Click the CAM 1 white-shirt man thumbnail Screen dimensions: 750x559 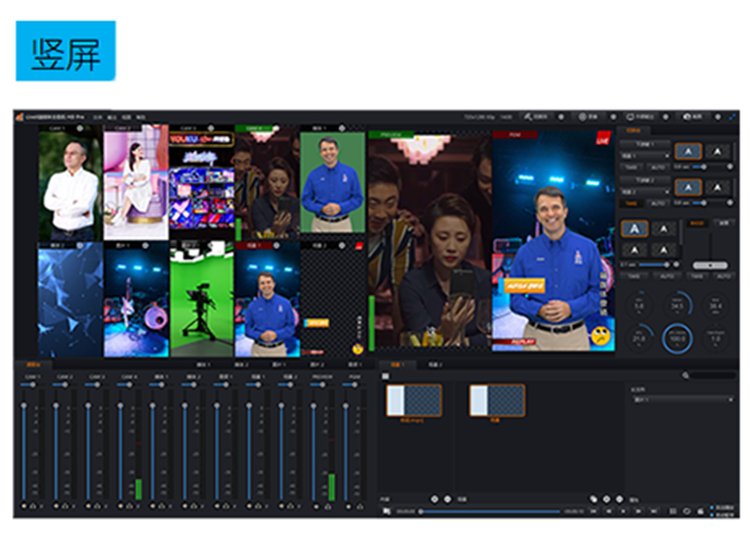point(71,186)
